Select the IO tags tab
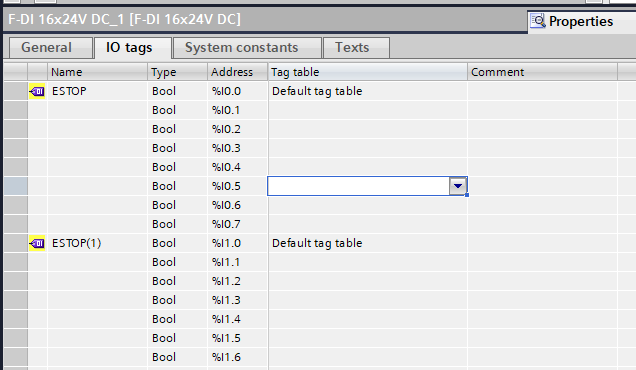The image size is (636, 370). coord(133,47)
